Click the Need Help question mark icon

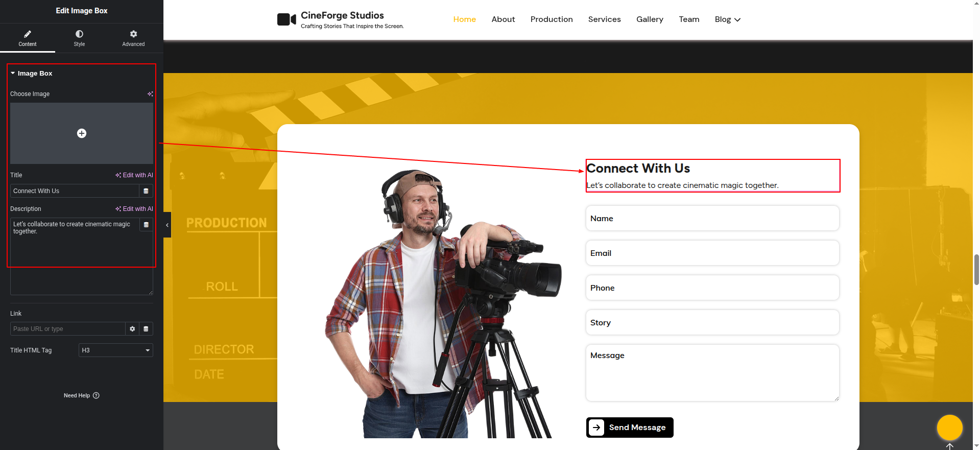pyautogui.click(x=97, y=395)
